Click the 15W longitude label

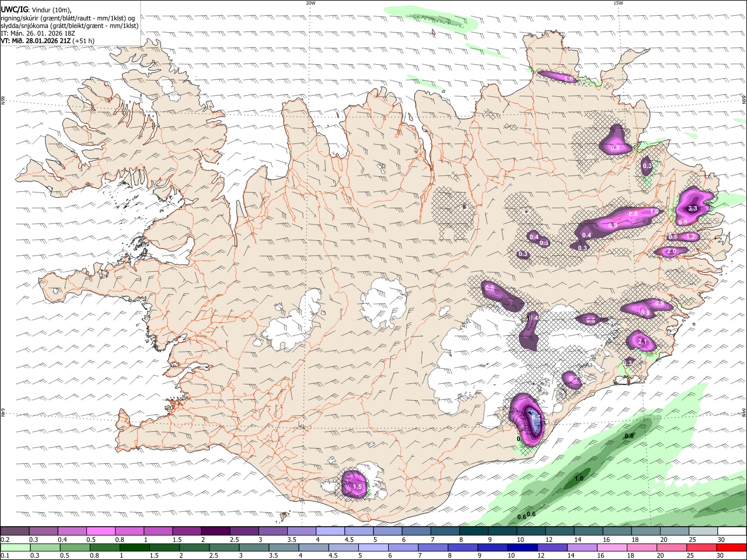[618, 3]
